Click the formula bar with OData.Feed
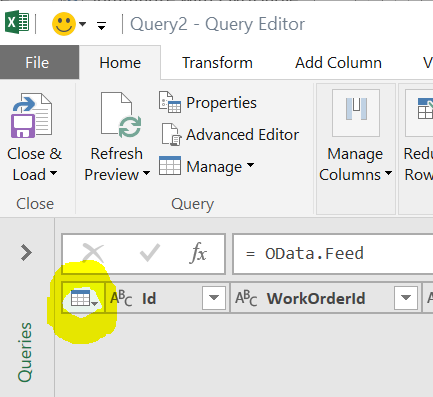Image resolution: width=433 pixels, height=397 pixels. [333, 254]
